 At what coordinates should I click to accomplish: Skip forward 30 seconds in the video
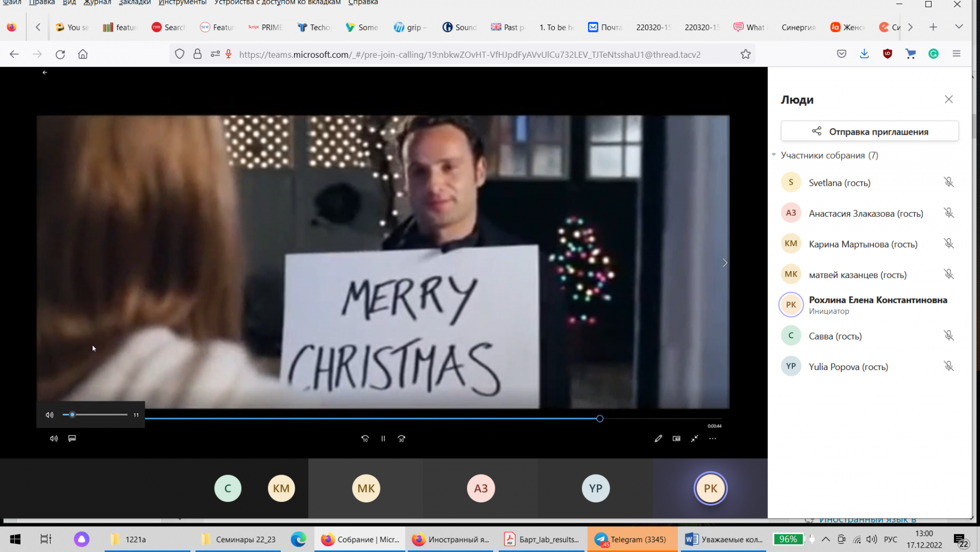coord(401,439)
